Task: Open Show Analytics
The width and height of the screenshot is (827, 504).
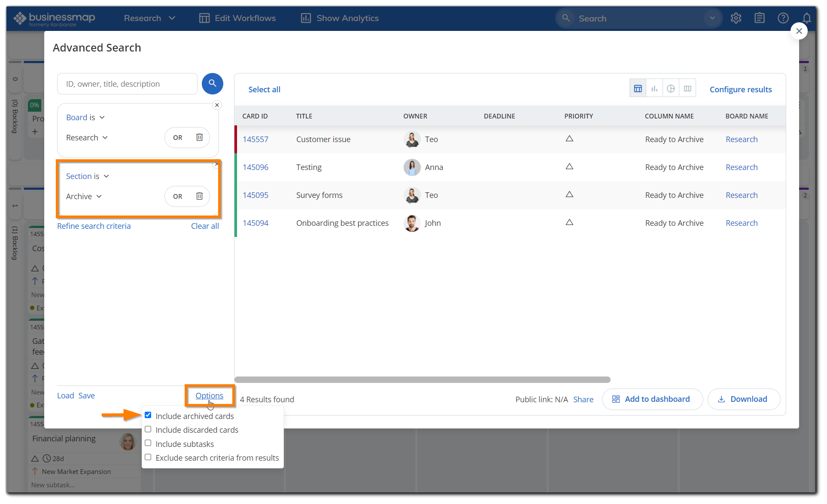Action: coord(340,18)
